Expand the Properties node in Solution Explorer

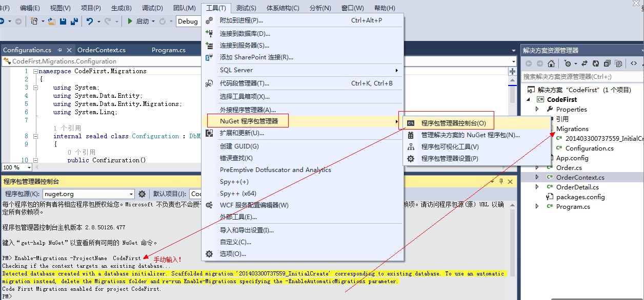pyautogui.click(x=537, y=109)
